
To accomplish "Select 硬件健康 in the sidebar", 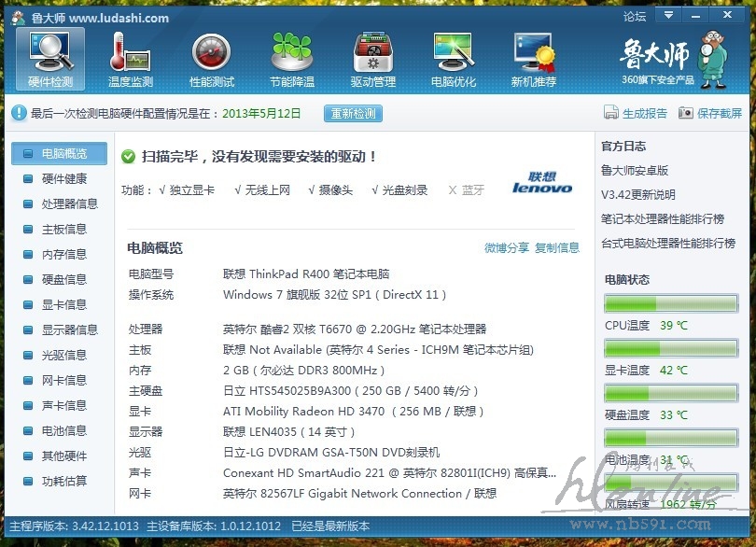I will click(63, 178).
